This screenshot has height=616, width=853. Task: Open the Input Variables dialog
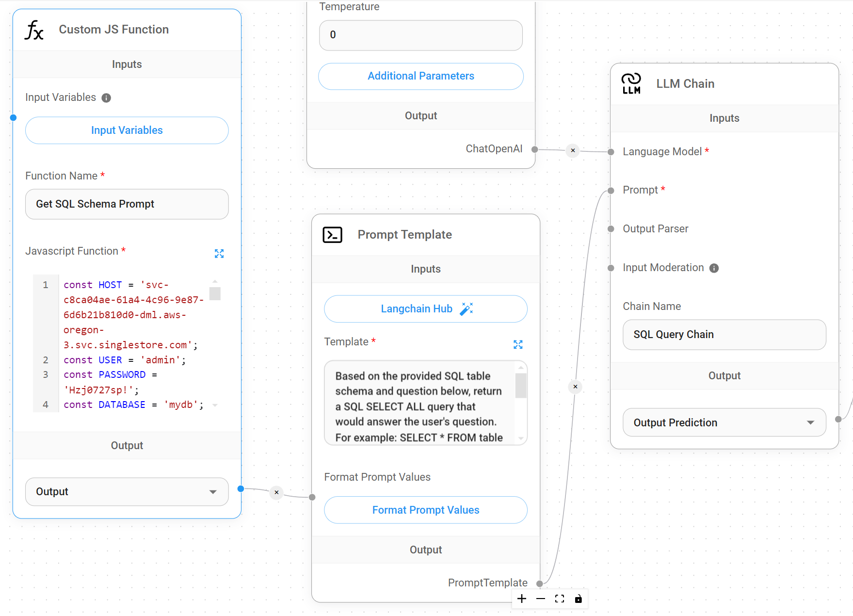127,130
